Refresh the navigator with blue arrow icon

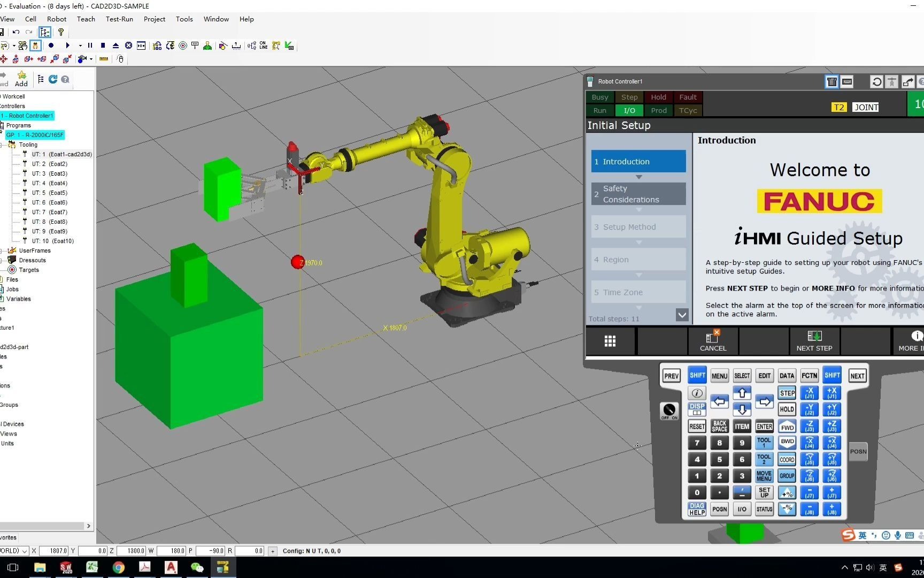(x=53, y=79)
